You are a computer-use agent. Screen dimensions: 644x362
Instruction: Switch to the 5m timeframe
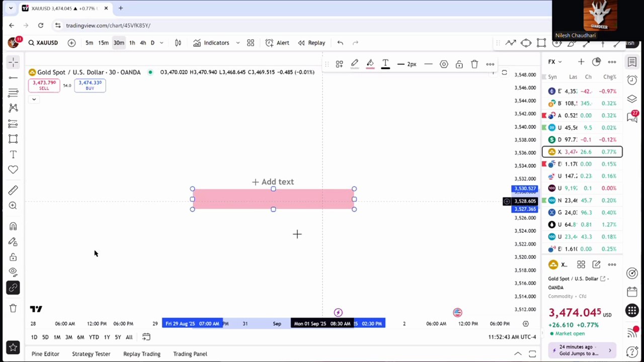tap(89, 43)
